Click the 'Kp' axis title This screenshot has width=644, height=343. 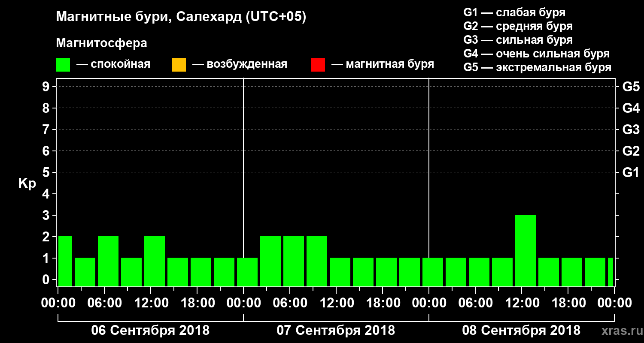(27, 184)
